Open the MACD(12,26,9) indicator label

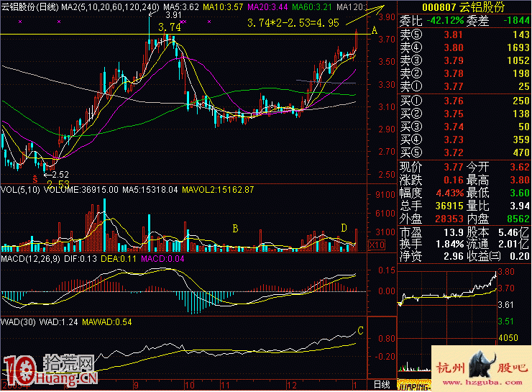coord(30,259)
